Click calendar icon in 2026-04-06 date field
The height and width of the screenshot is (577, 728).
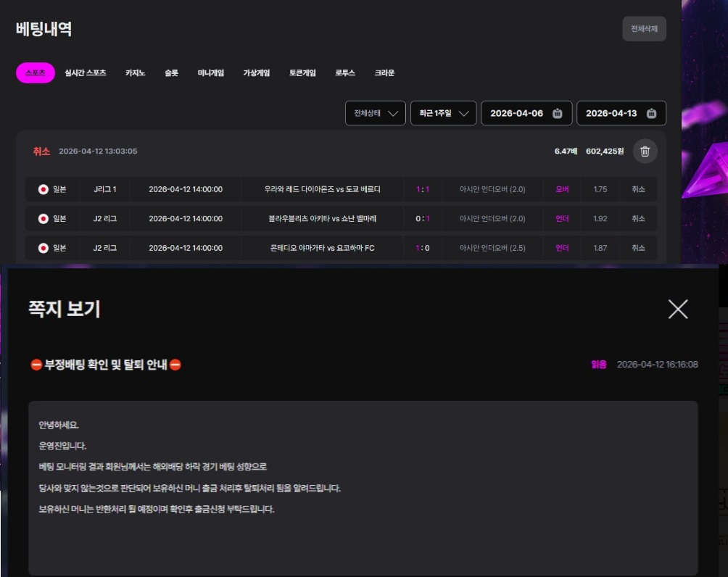557,113
